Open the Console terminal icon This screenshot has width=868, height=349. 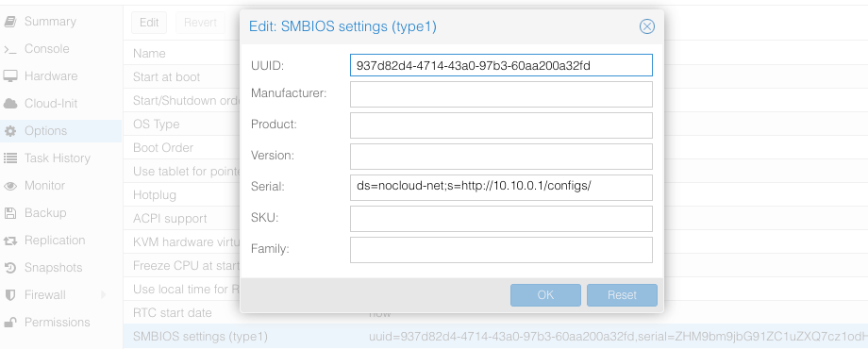(10, 49)
